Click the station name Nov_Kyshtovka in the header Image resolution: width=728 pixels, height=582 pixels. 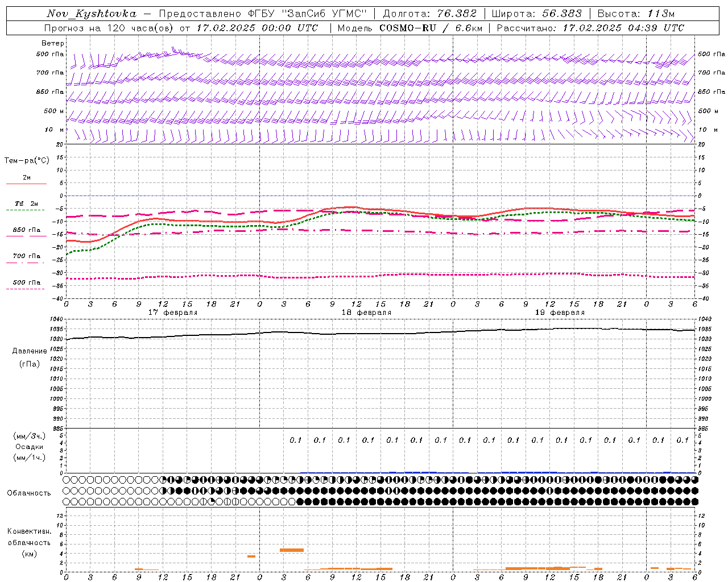92,14
